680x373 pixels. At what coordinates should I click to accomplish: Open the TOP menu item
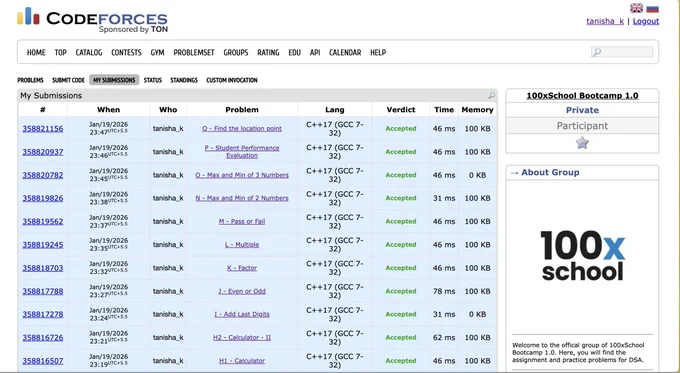click(60, 52)
